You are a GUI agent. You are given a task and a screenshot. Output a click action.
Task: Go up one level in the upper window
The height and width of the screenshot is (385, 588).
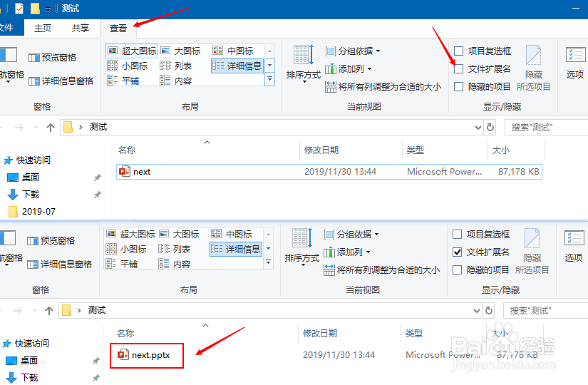point(51,128)
